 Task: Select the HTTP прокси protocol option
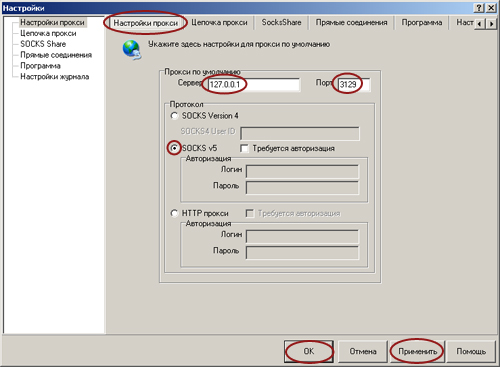click(x=174, y=213)
